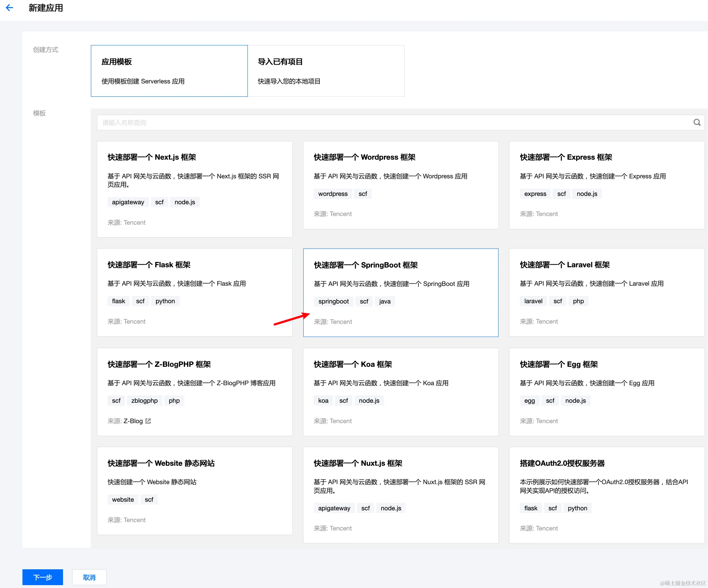Open Z-Blog external link icon
Viewport: 708px width, 588px height.
point(148,421)
